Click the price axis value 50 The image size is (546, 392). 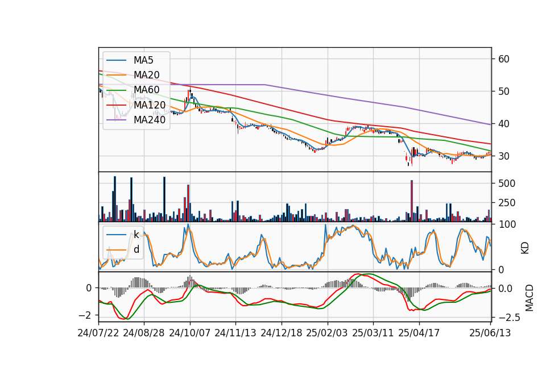tap(504, 91)
